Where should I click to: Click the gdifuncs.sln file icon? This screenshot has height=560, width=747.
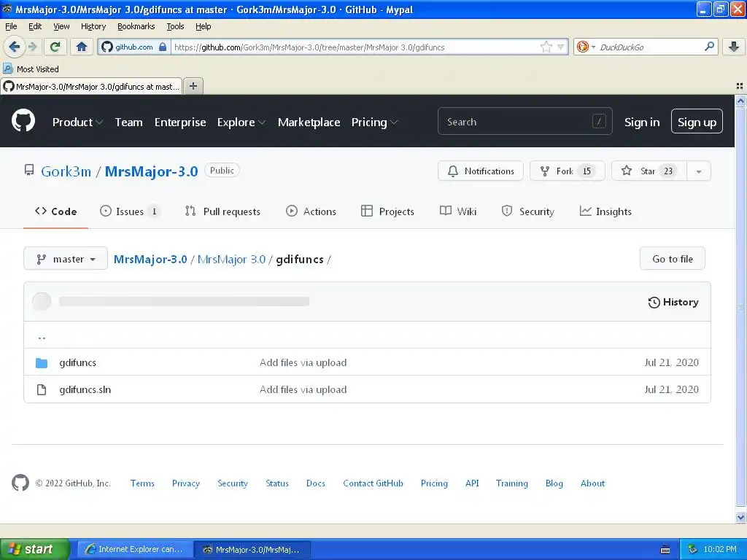pyautogui.click(x=42, y=389)
